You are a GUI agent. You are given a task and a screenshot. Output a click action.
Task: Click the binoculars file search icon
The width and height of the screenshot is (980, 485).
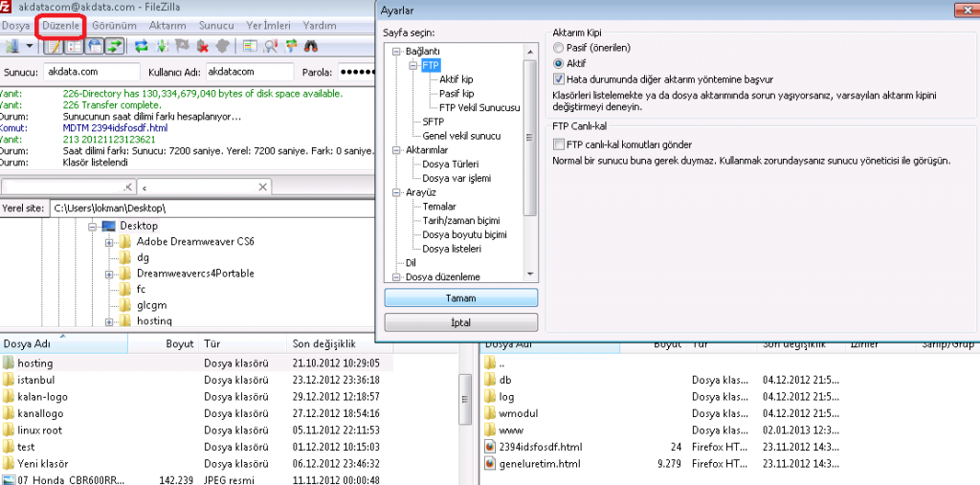point(311,46)
